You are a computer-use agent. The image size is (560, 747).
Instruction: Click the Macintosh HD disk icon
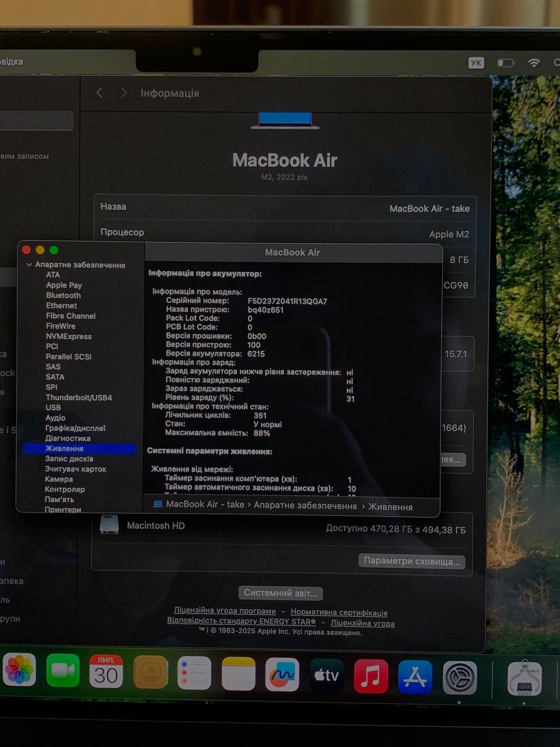pos(109,524)
